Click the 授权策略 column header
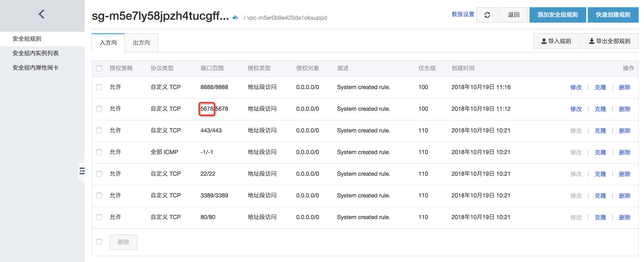Screen dimensions: 644x262 point(121,68)
